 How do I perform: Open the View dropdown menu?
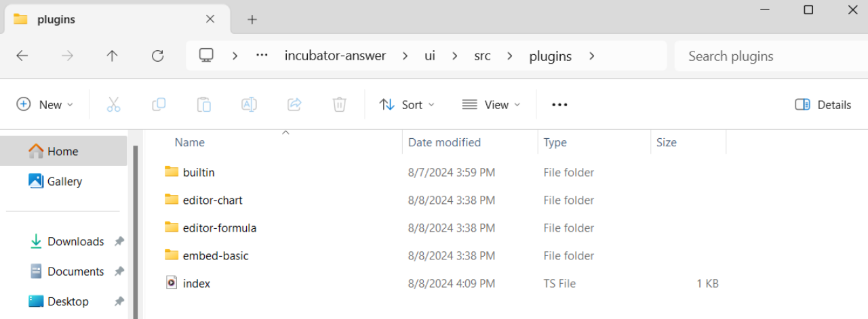click(492, 104)
